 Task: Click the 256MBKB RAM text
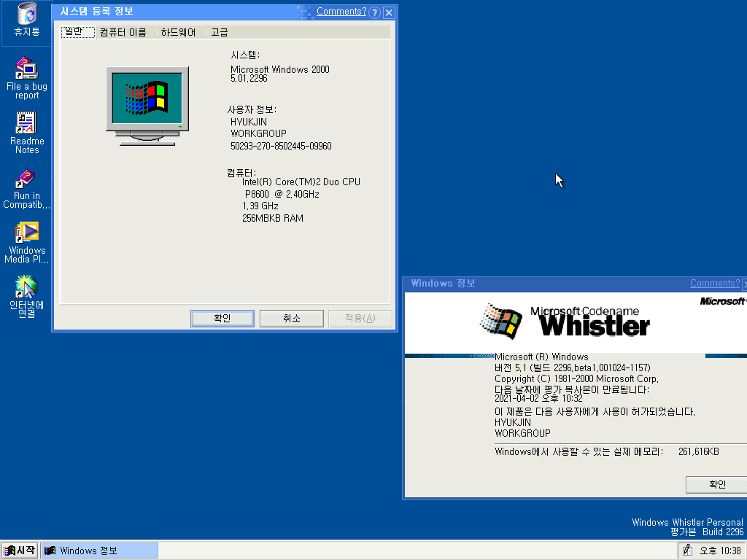point(273,218)
